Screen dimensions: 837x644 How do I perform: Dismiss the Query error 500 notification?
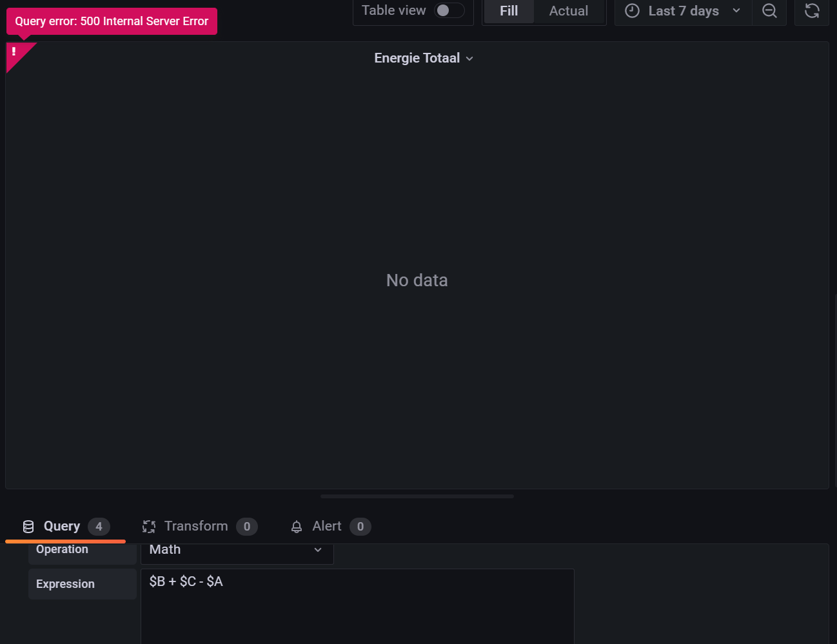tap(111, 21)
